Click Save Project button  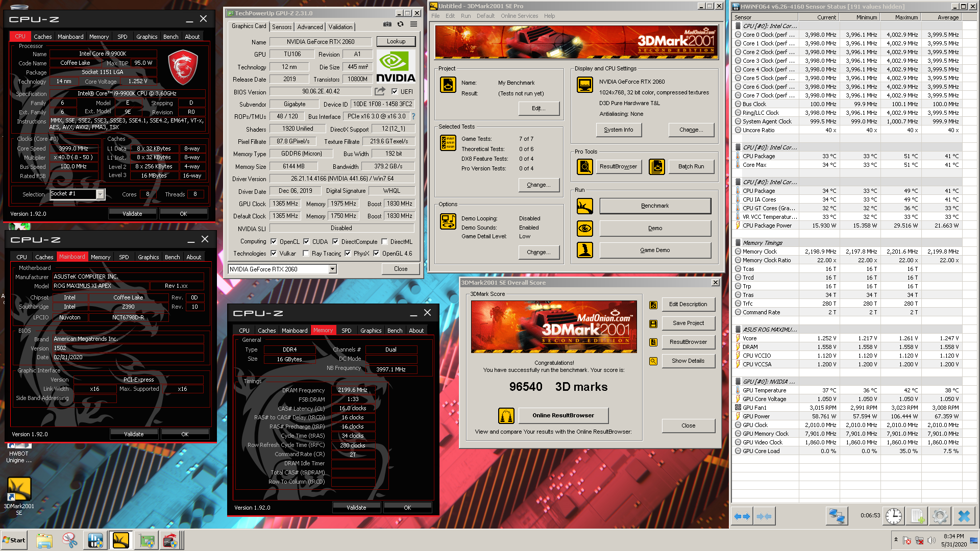pyautogui.click(x=688, y=323)
